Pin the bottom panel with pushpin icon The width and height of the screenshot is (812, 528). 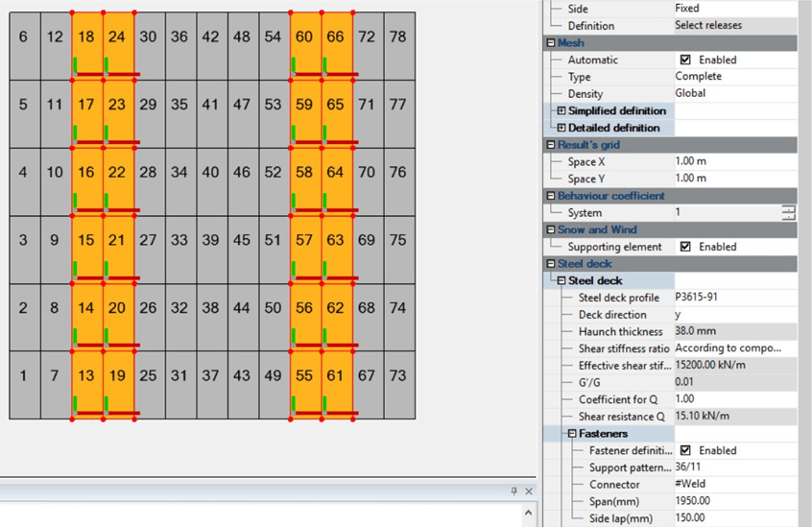coord(513,492)
